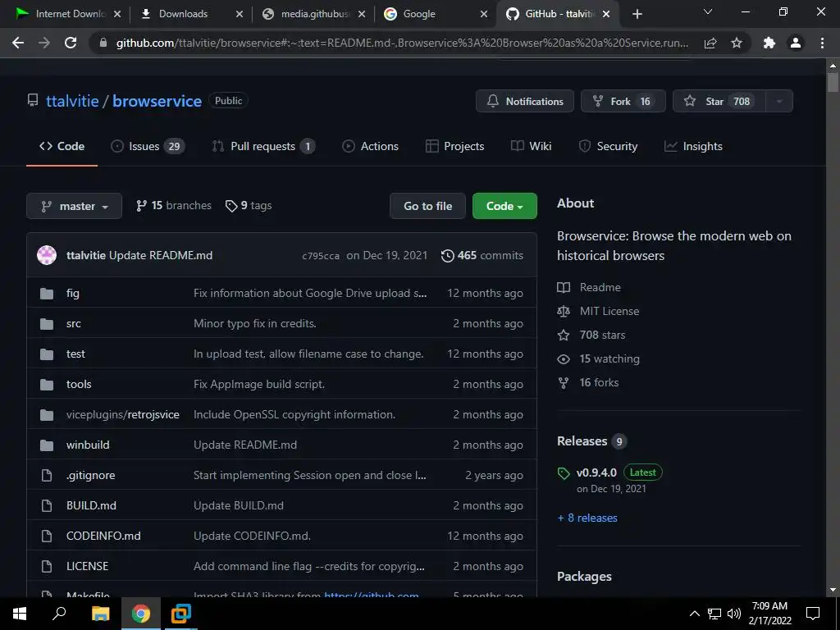Screen dimensions: 840x630
Task: Open the Issues tab
Action: (x=148, y=146)
